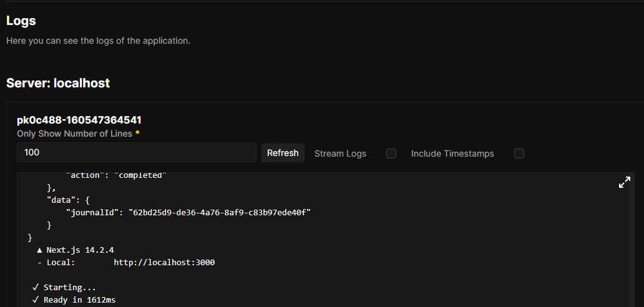The image size is (644, 307).
Task: Expand the log viewer to fullscreen
Action: click(x=624, y=183)
